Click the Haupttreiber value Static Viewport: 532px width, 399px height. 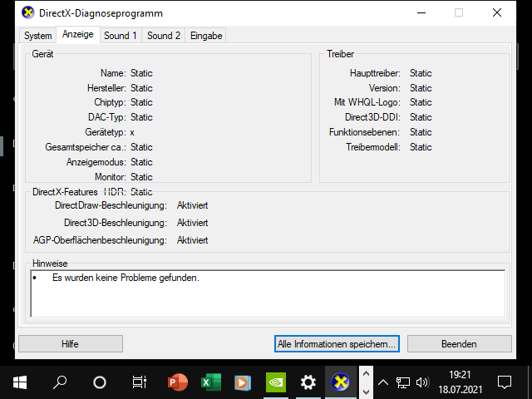(421, 73)
